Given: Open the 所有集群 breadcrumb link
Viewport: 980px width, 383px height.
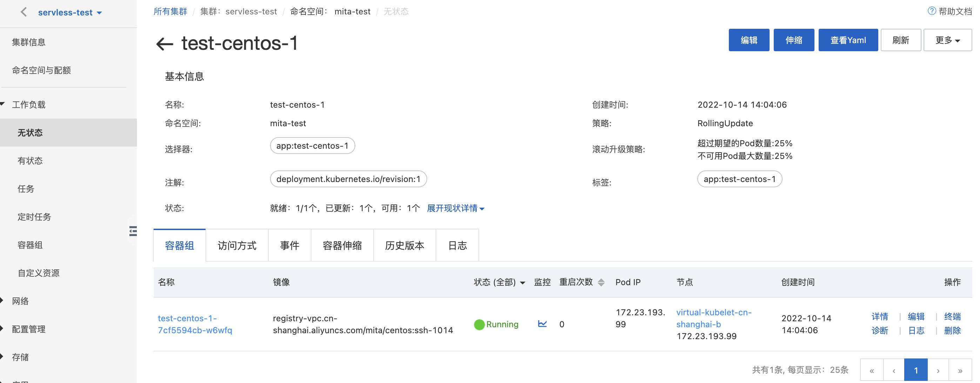Looking at the screenshot, I should click(x=170, y=12).
